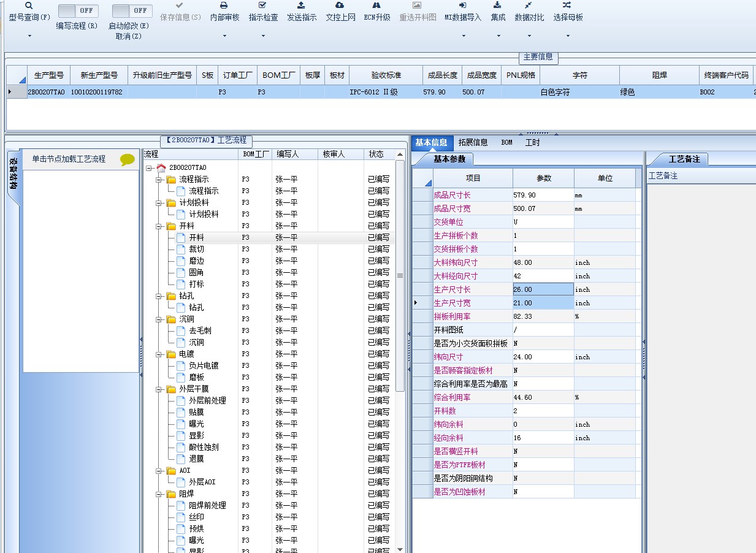Click the 设备结构 vertical side tab
756x553 pixels.
point(13,177)
